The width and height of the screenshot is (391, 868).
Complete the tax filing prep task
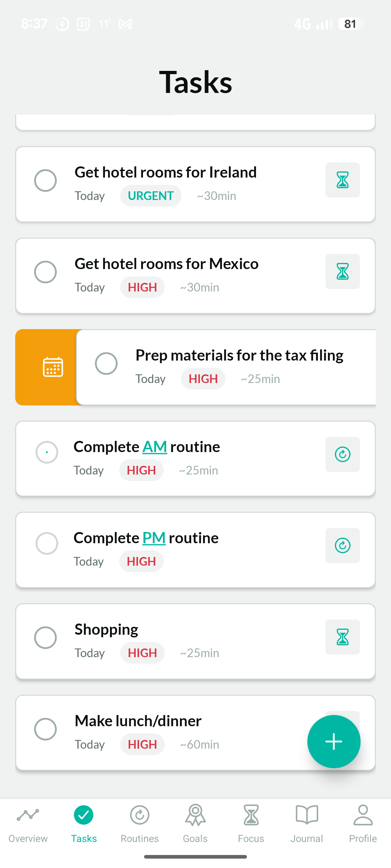106,363
